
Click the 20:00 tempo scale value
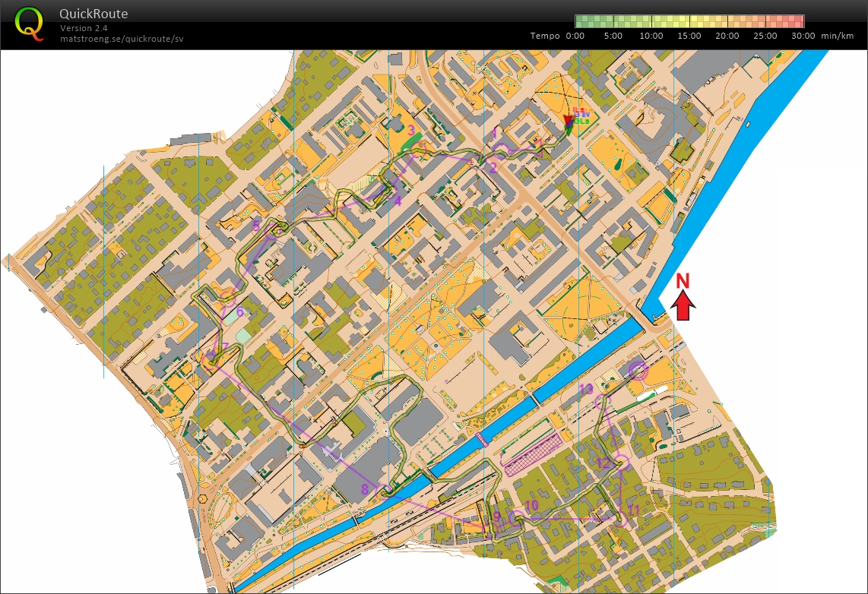(727, 36)
